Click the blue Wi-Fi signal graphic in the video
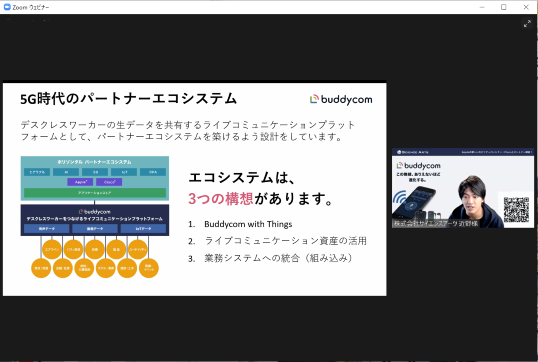 (399, 197)
